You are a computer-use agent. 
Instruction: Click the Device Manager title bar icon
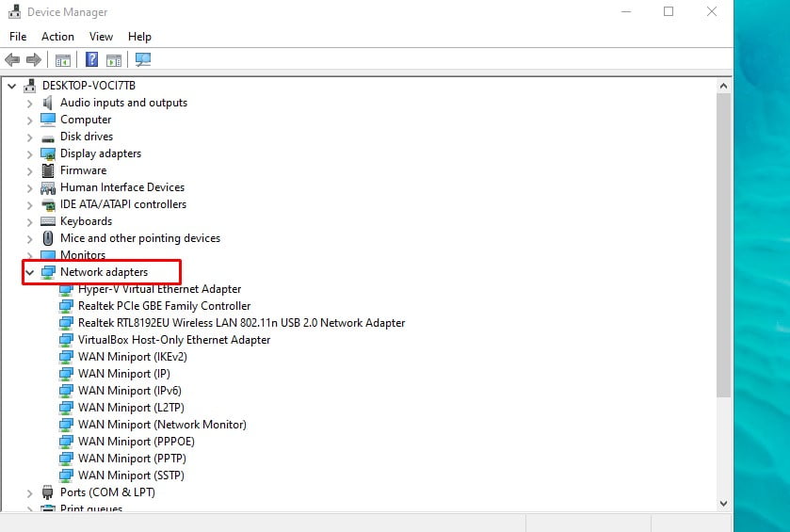click(x=15, y=11)
